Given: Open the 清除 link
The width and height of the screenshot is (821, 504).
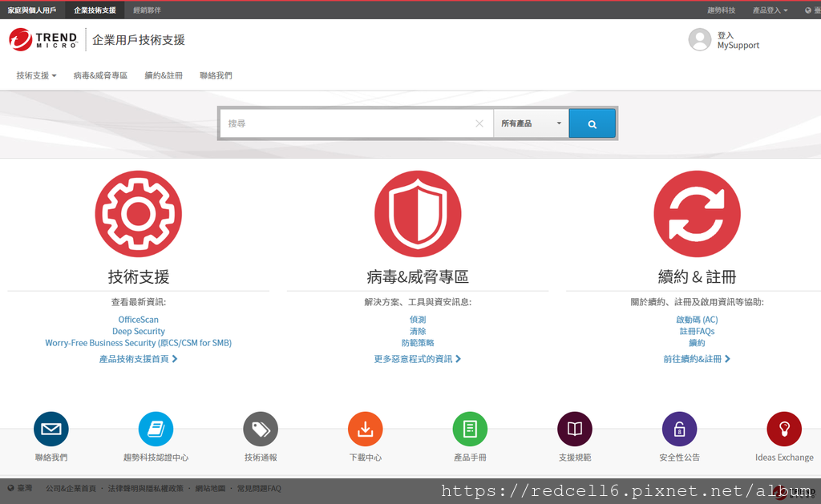Looking at the screenshot, I should point(418,331).
